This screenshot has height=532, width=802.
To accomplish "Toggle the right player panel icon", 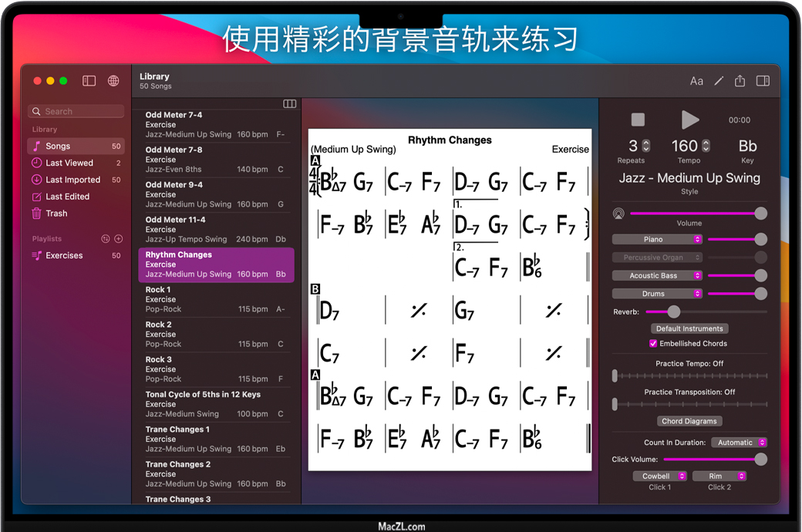I will [x=763, y=81].
